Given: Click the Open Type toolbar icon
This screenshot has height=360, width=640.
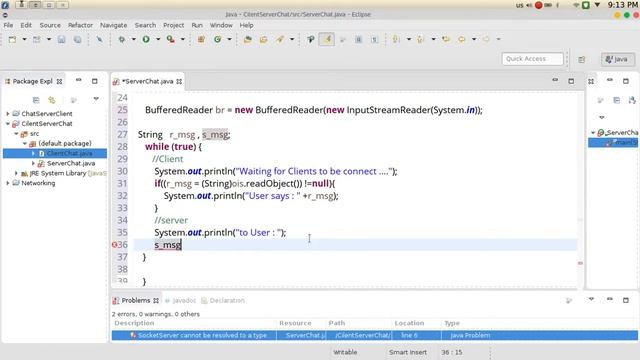Looking at the screenshot, I should click(x=247, y=40).
